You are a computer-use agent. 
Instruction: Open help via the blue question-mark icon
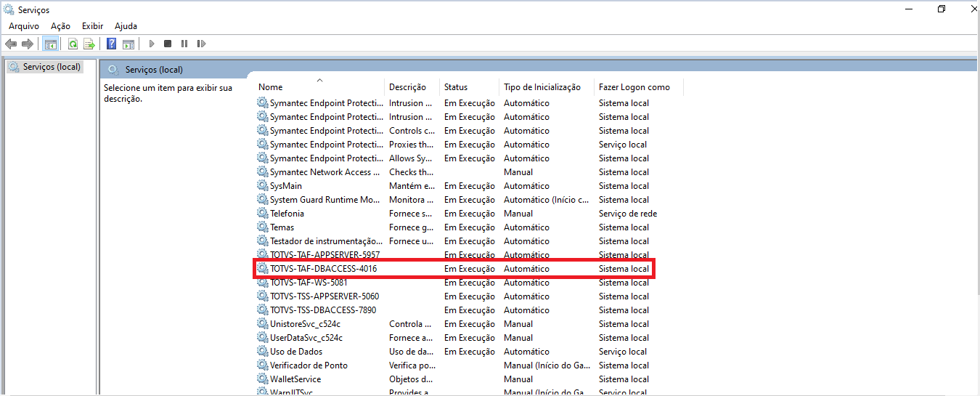coord(112,44)
